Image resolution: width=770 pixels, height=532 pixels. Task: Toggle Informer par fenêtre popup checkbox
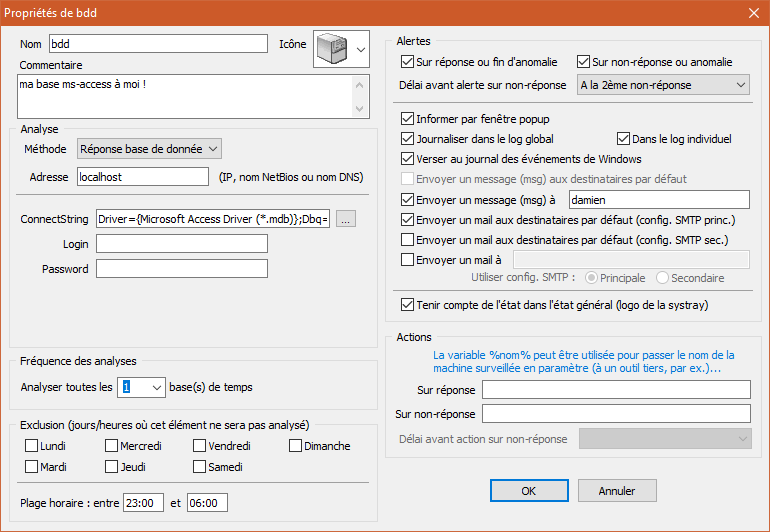point(407,118)
